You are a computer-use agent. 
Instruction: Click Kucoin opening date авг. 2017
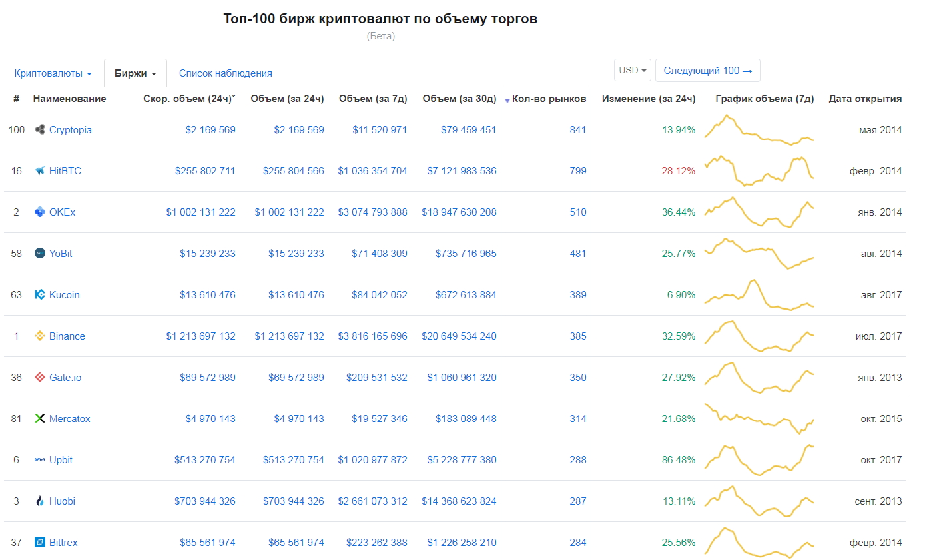click(882, 295)
